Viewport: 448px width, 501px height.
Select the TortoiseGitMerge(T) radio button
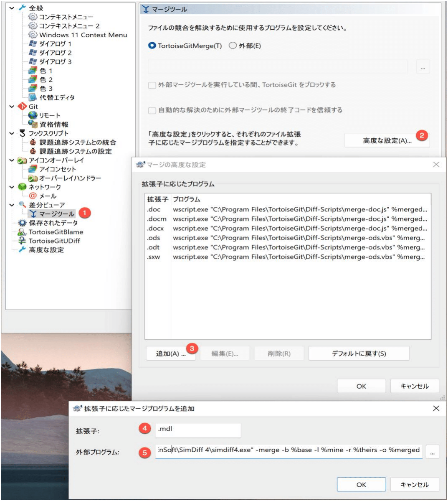point(152,46)
